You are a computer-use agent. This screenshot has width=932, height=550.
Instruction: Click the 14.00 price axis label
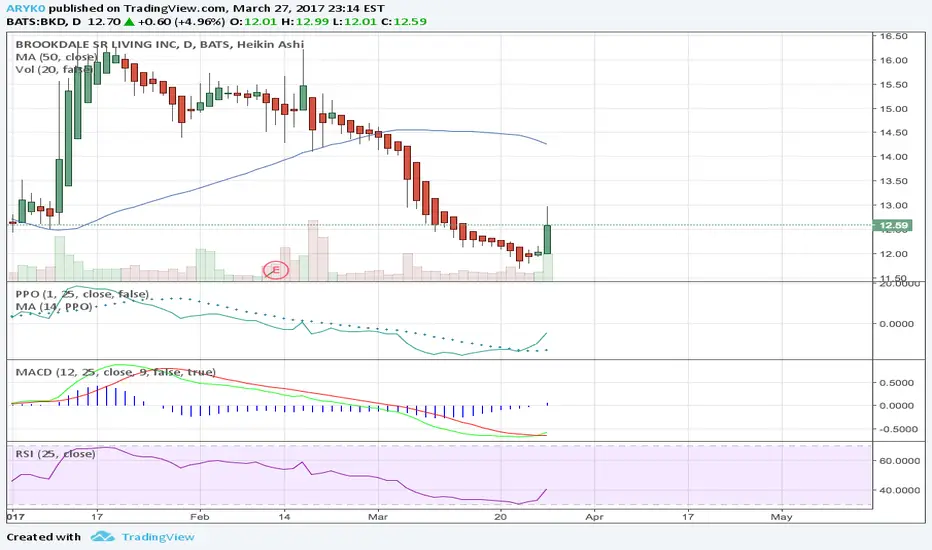893,157
